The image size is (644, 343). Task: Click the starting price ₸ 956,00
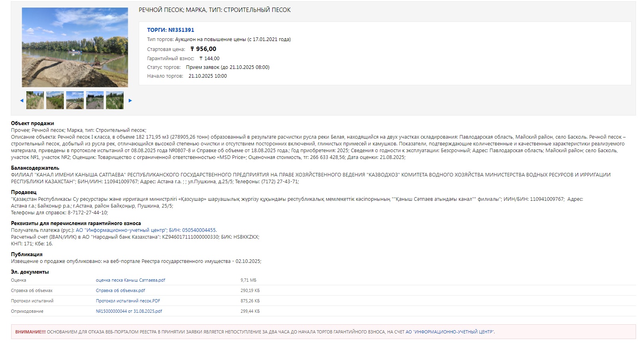[203, 49]
